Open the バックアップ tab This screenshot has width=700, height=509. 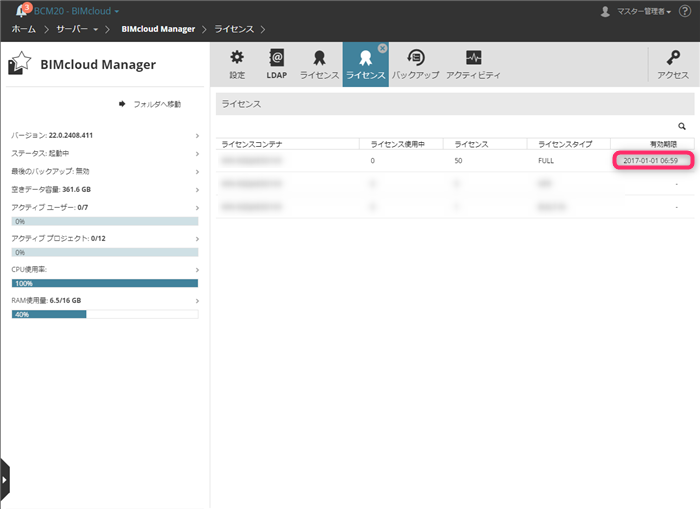pyautogui.click(x=416, y=64)
